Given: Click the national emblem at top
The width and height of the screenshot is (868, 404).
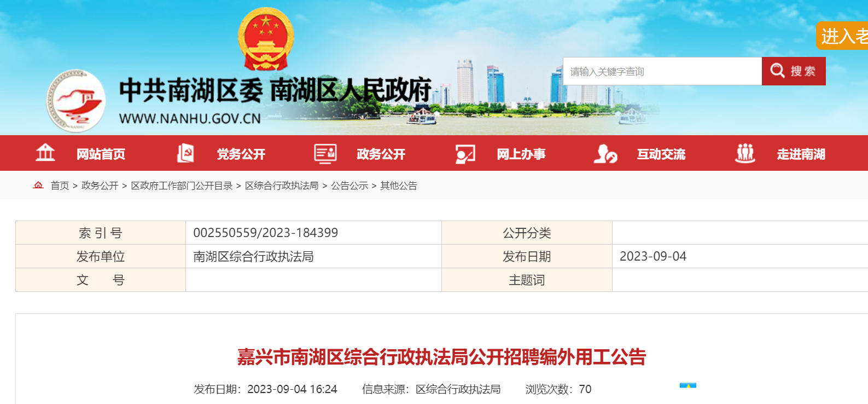Looking at the screenshot, I should (266, 39).
